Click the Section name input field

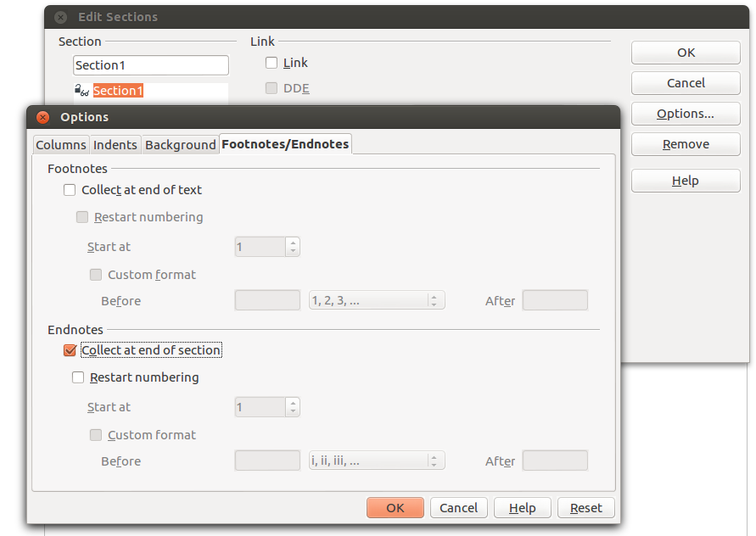pyautogui.click(x=151, y=65)
